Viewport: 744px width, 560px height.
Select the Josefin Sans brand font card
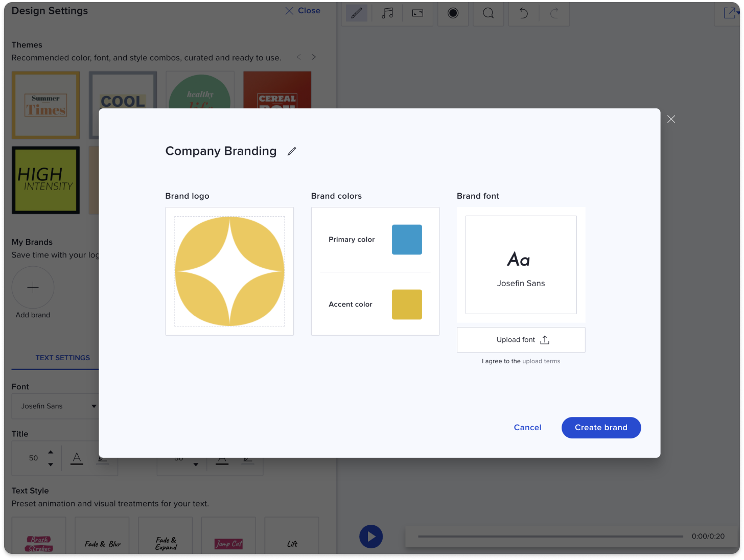tap(521, 265)
